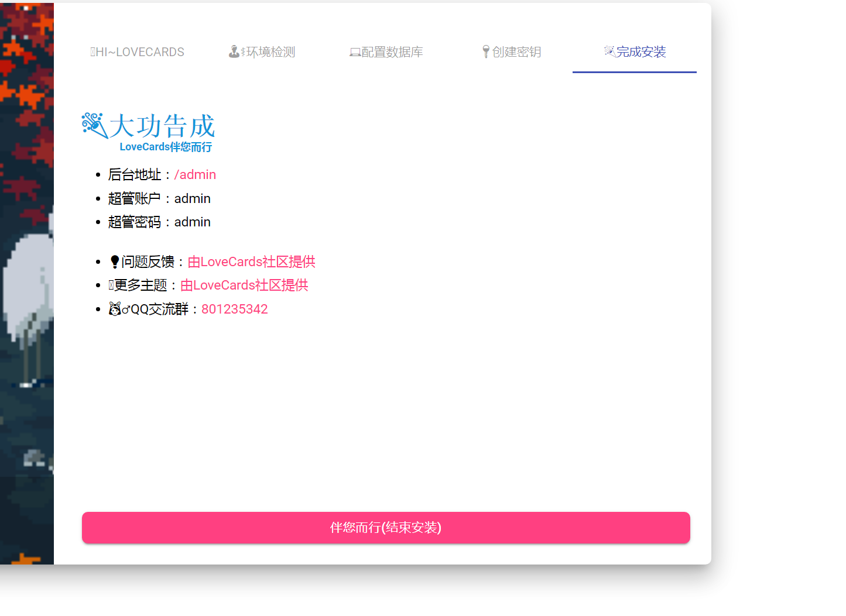Click the key icon beside 创建密钥
Screen dimensions: 846x616
click(485, 52)
